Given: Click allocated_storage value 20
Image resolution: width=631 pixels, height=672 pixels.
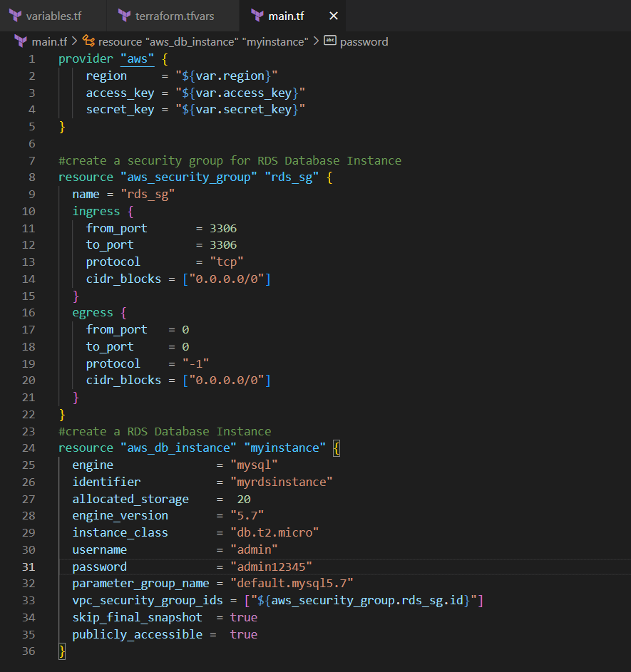Looking at the screenshot, I should [x=244, y=500].
